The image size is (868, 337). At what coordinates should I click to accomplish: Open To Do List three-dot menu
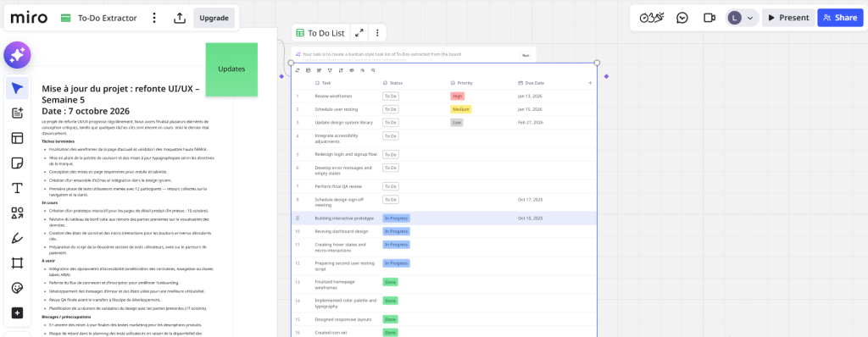(377, 33)
